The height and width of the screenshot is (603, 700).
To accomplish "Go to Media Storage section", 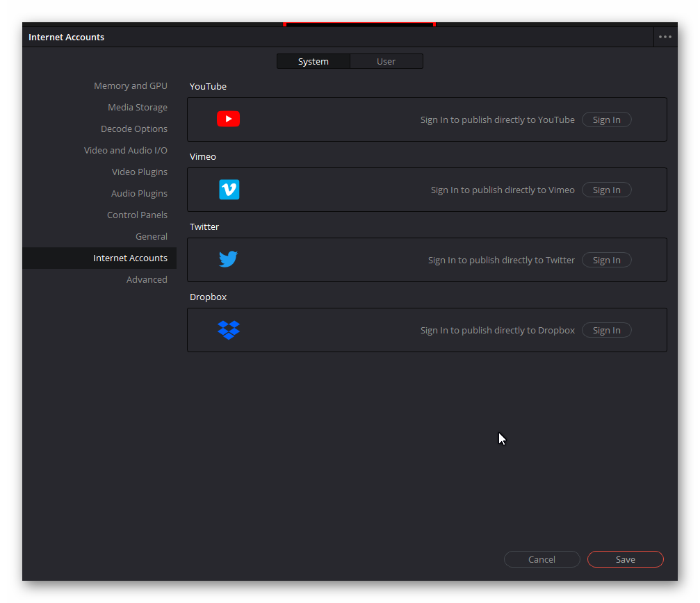I will click(138, 107).
